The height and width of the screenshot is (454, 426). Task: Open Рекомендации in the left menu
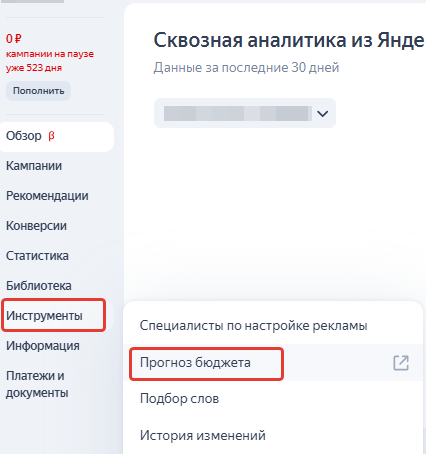coord(47,196)
